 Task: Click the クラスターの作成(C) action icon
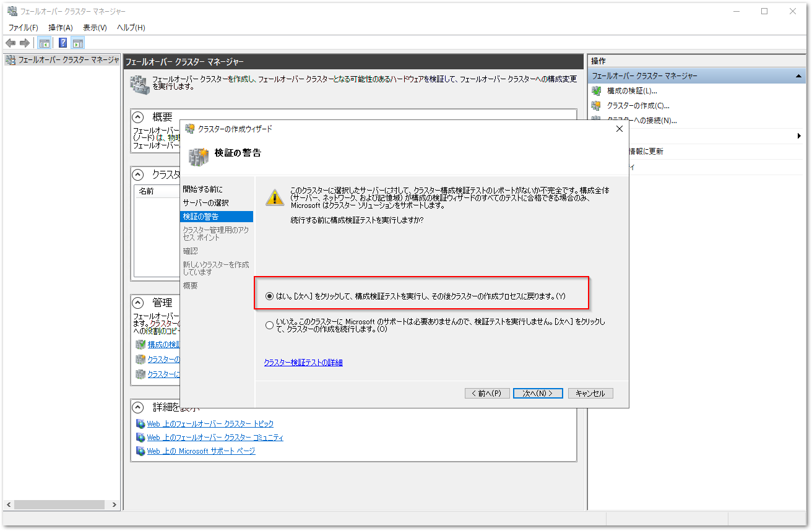597,105
